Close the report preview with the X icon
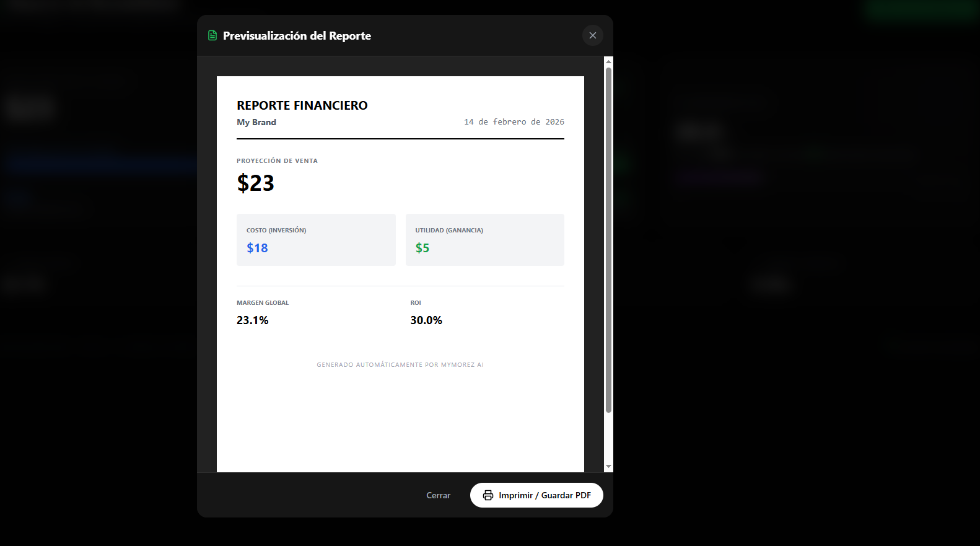This screenshot has width=980, height=546. pyautogui.click(x=593, y=35)
